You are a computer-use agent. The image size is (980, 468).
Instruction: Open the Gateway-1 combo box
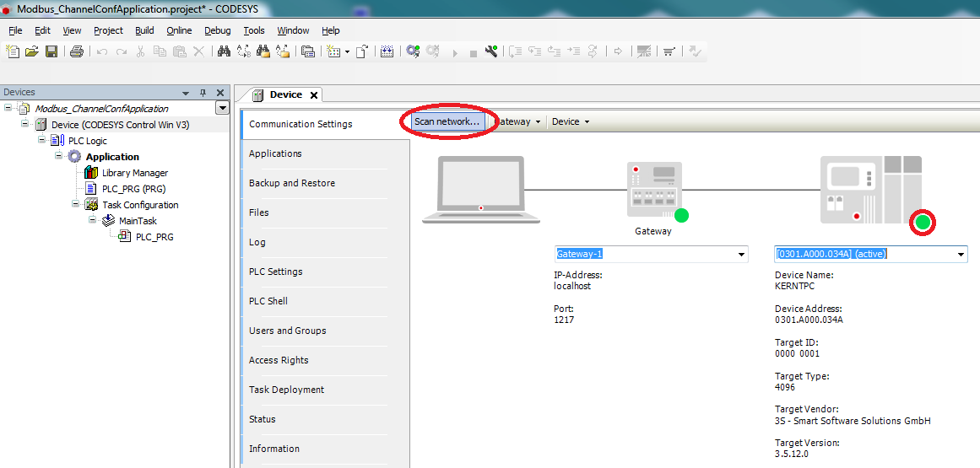[741, 255]
